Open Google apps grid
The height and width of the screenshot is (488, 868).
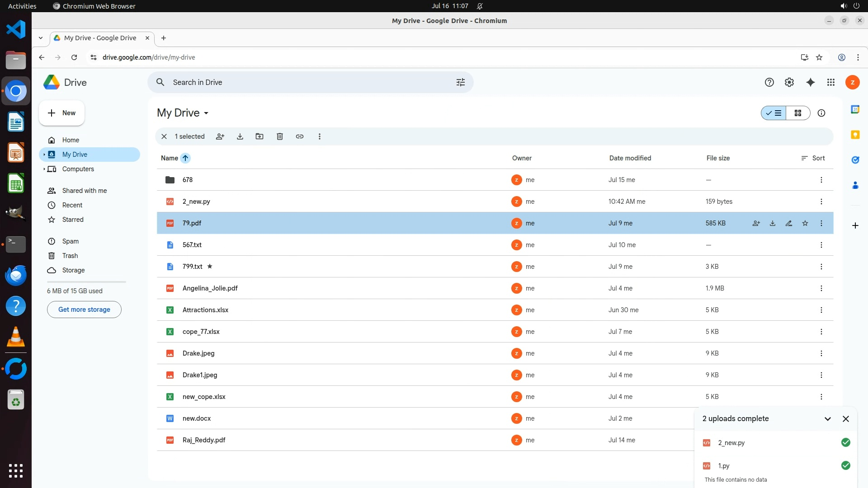coord(831,82)
